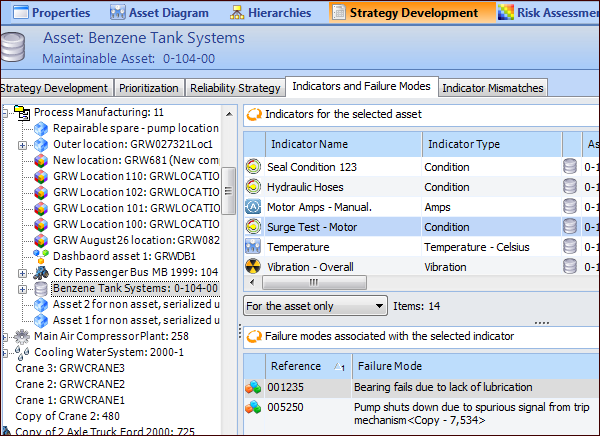Click the Motor Amps - Manual indicator icon
This screenshot has height=436, width=600.
(253, 207)
